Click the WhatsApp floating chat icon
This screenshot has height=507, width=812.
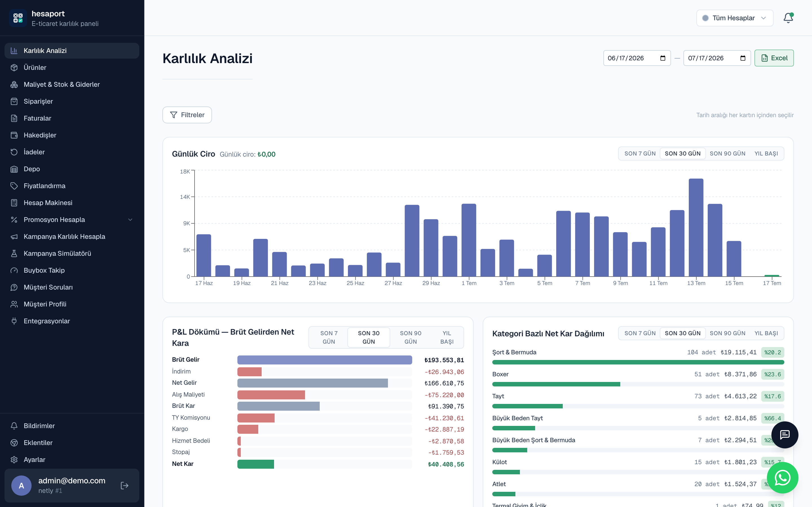coord(782,477)
